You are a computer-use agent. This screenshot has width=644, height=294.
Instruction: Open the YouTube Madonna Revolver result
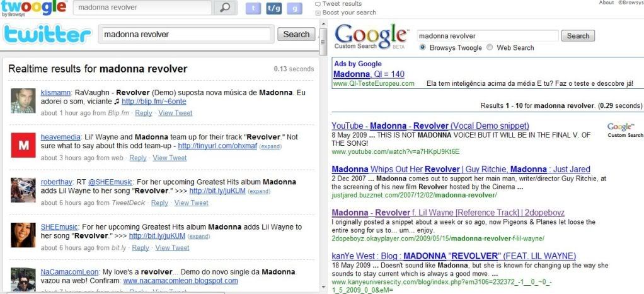(x=430, y=126)
